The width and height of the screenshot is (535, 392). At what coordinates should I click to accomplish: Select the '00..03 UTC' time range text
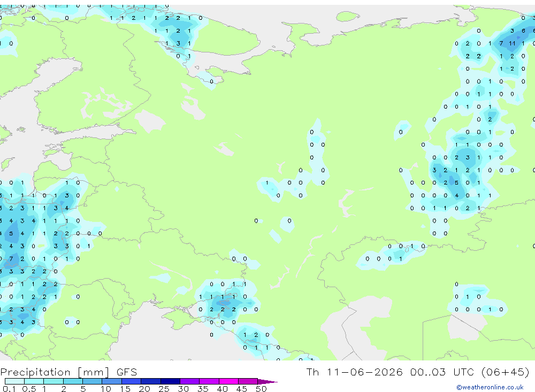[x=442, y=372]
